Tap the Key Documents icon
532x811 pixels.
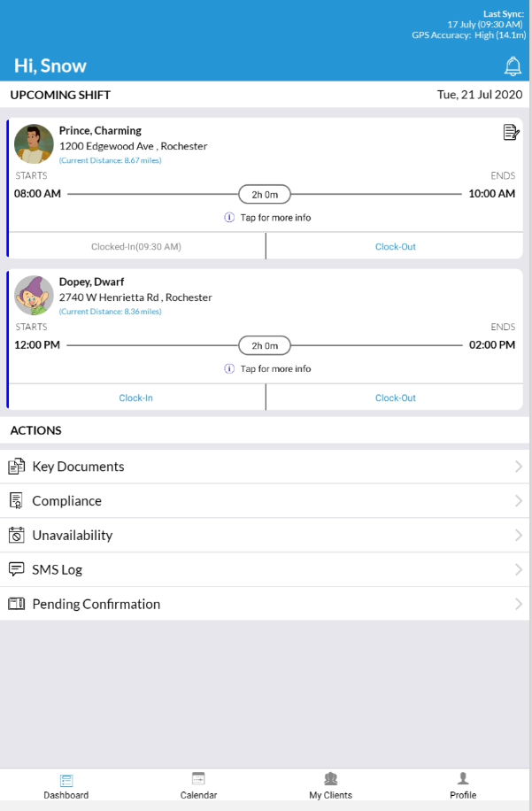click(x=16, y=467)
